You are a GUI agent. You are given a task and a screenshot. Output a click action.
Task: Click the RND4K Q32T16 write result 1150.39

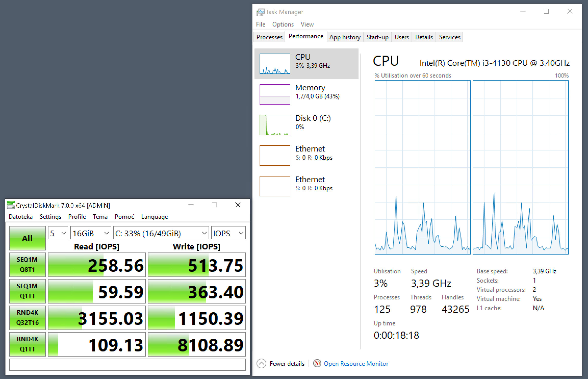pyautogui.click(x=197, y=318)
